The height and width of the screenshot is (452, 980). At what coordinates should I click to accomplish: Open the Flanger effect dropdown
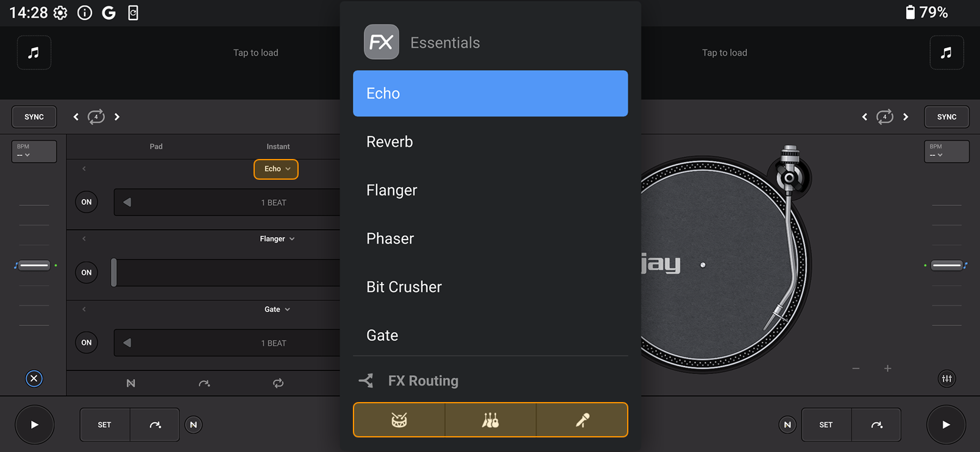(277, 239)
